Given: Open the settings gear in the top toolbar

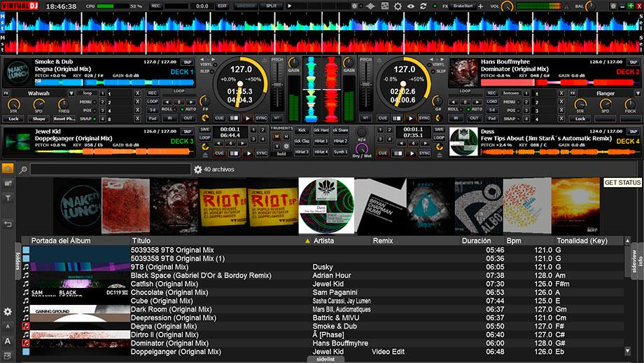Looking at the screenshot, I should tap(398, 6).
